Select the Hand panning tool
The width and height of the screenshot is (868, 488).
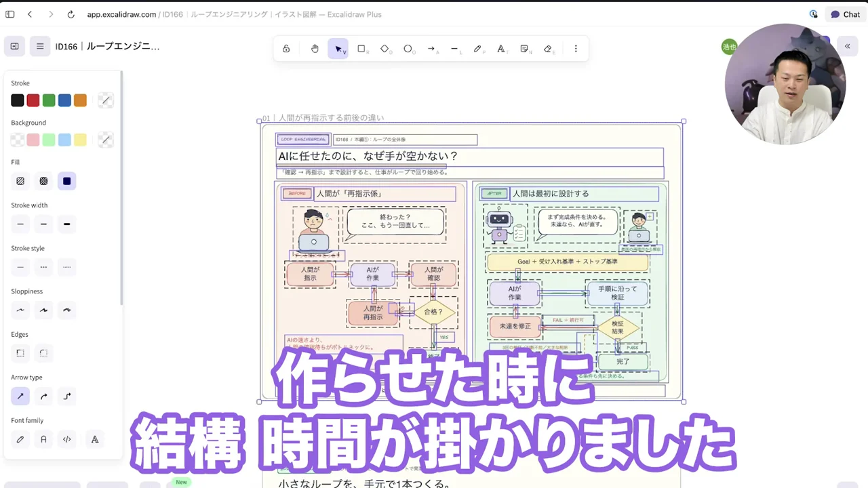point(315,49)
